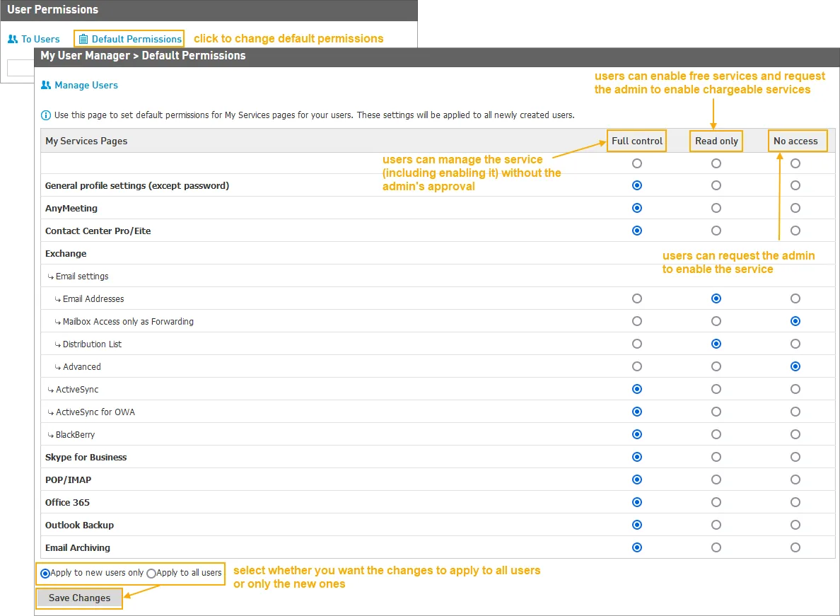Screen dimensions: 840x616
Task: Click the Exchange row label
Action: click(x=65, y=253)
